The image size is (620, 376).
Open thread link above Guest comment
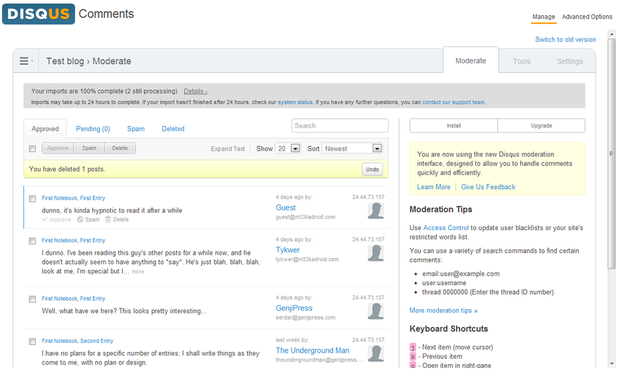(x=74, y=198)
